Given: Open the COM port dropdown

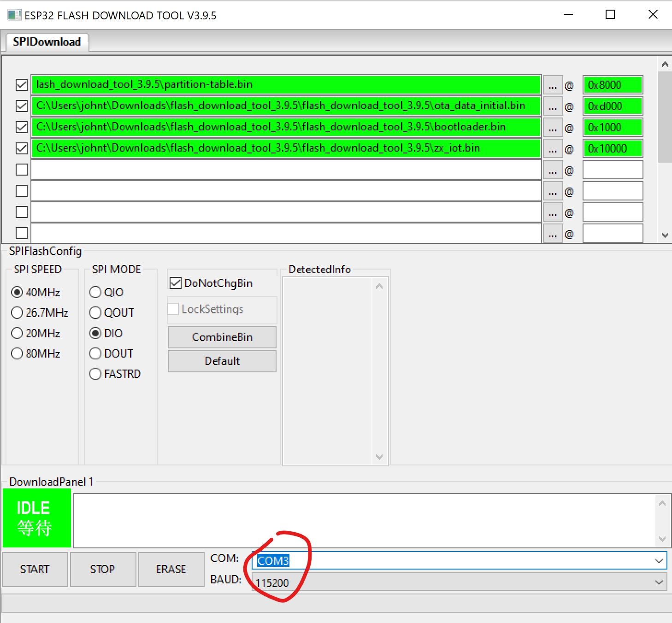Looking at the screenshot, I should (x=659, y=561).
